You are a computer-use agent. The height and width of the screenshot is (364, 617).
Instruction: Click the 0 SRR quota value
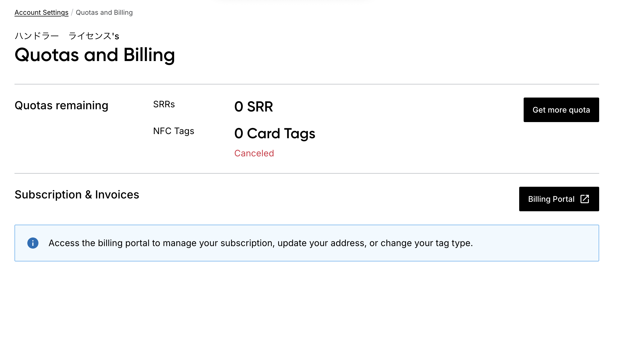point(254,107)
